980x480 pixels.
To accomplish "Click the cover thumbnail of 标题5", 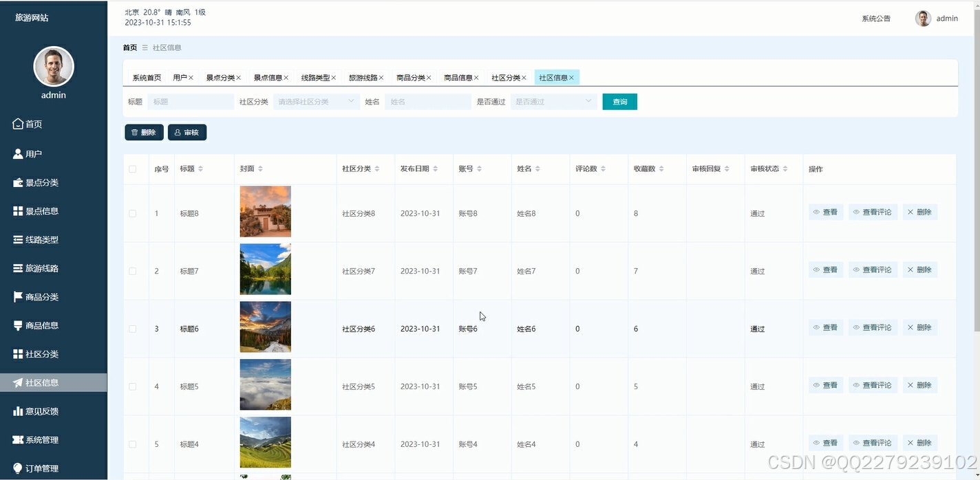I will [265, 384].
